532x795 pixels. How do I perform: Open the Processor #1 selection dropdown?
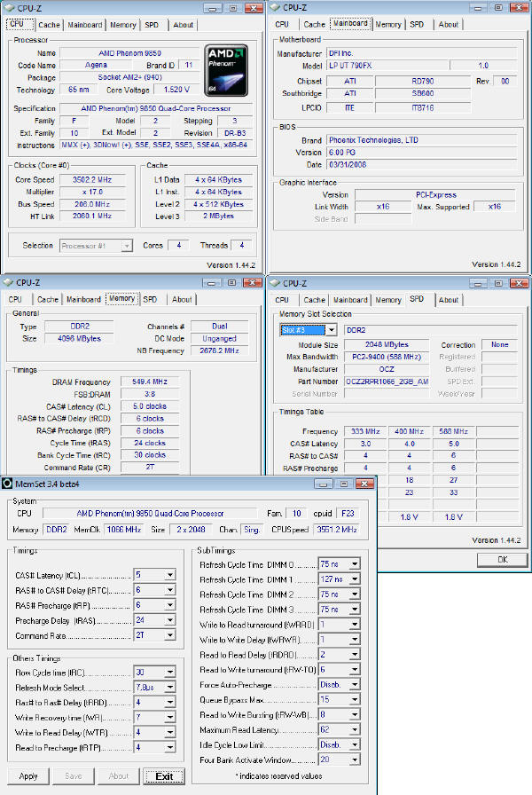(127, 246)
